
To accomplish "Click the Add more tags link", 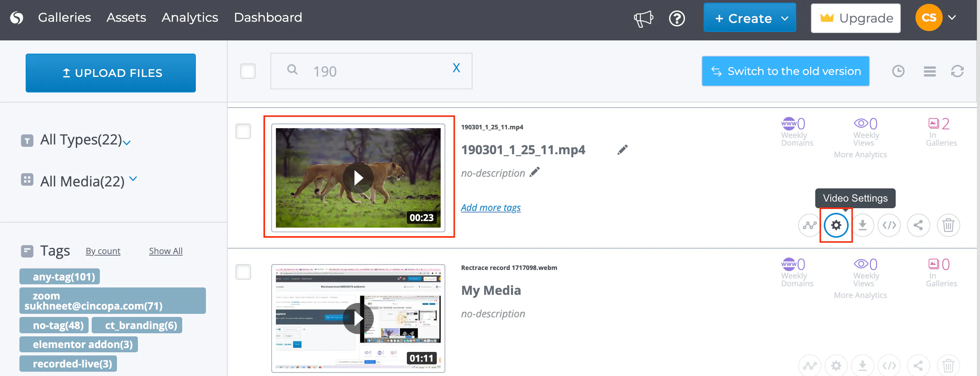I will pos(491,208).
